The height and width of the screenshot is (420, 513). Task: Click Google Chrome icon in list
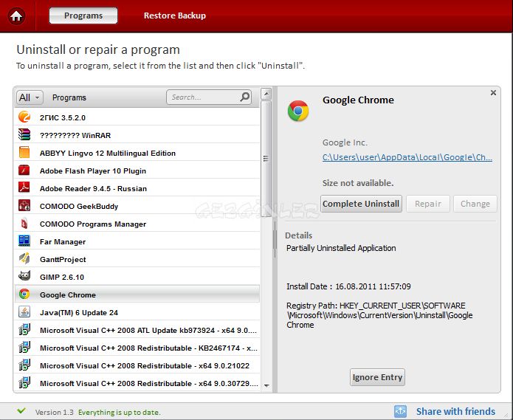pos(24,294)
